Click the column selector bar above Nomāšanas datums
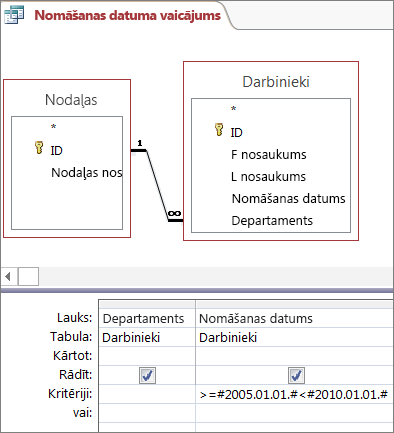Screen dimensions: 394x433 tap(294, 304)
